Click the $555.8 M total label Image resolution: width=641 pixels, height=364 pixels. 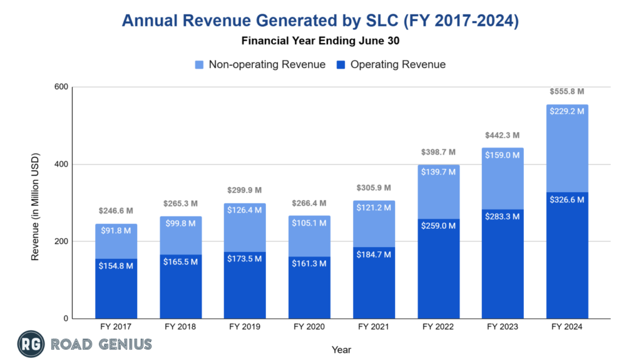click(567, 92)
